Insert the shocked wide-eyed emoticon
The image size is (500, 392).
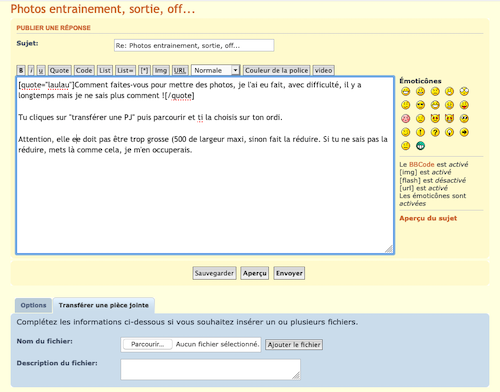pos(464,91)
